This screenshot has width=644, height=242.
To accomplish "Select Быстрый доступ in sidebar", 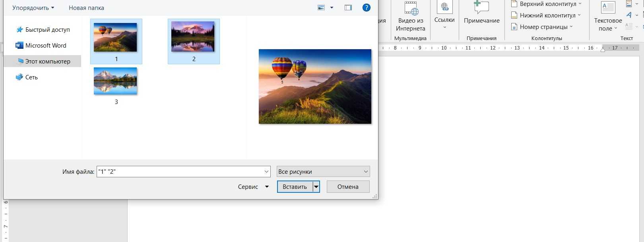I will [x=47, y=30].
